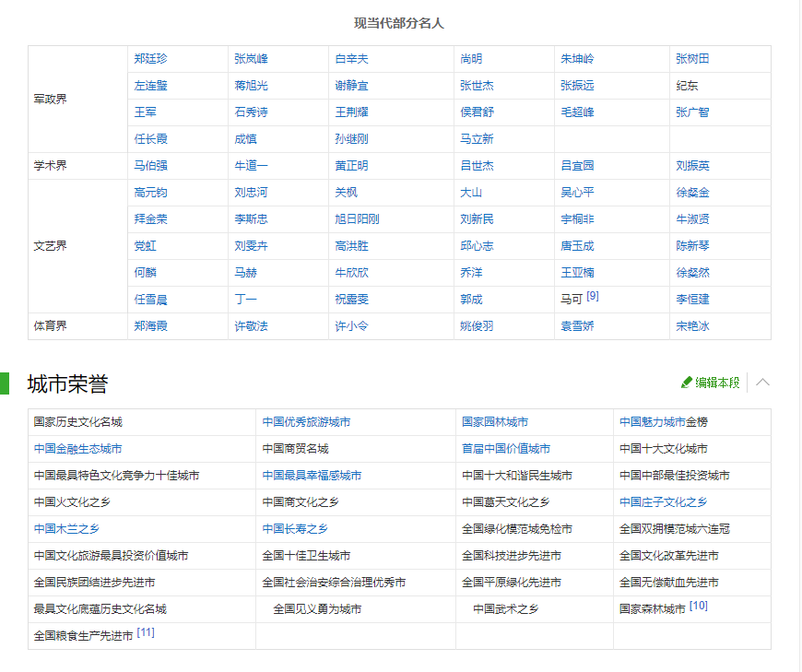Collapse the 城市荣誉 section with the chevron
Image resolution: width=802 pixels, height=672 pixels.
[x=762, y=383]
